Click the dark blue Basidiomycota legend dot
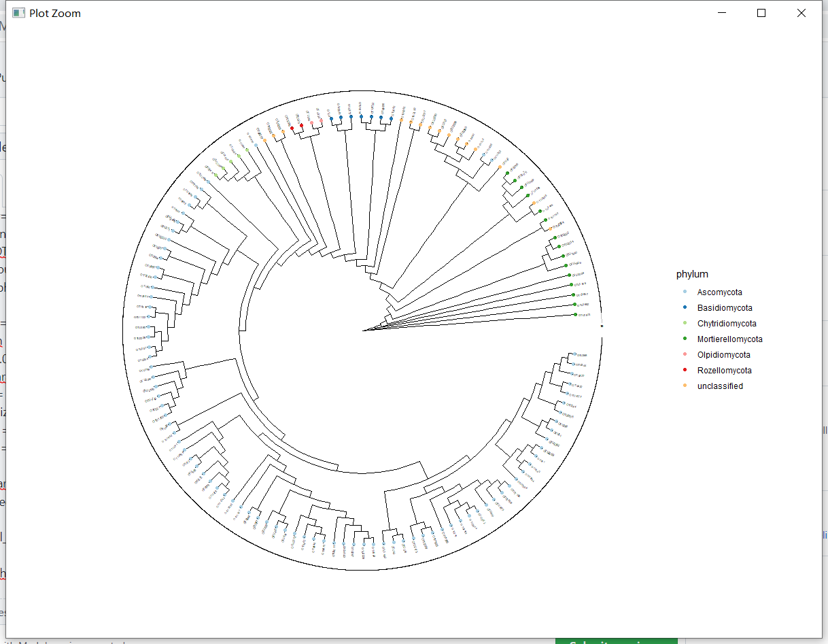Viewport: 828px width, 644px height. [686, 308]
